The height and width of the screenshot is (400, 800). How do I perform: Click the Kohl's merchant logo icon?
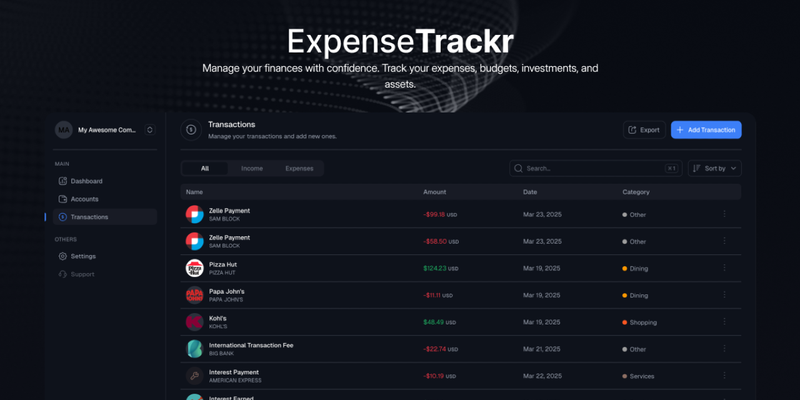(194, 322)
